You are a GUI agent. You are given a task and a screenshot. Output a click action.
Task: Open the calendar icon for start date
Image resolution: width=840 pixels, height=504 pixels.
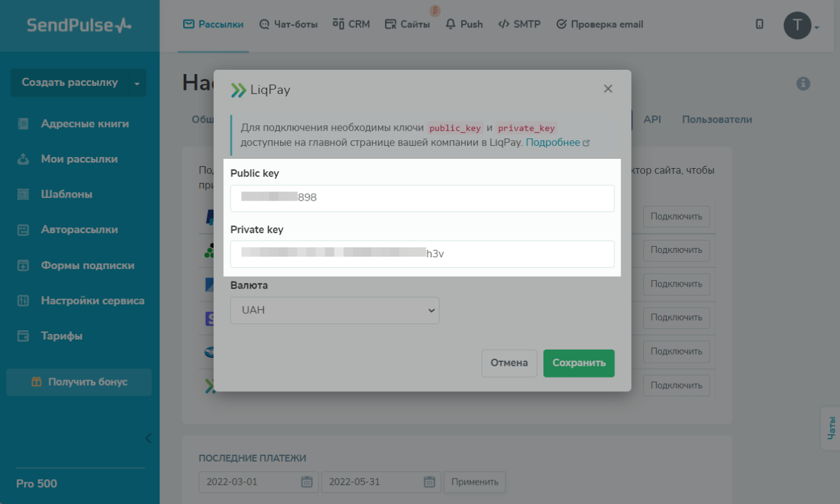[307, 482]
